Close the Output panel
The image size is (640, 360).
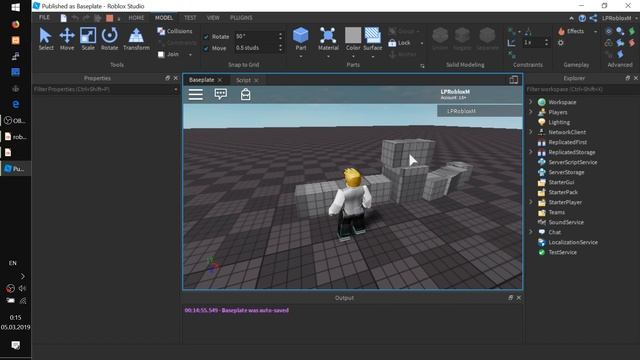518,298
